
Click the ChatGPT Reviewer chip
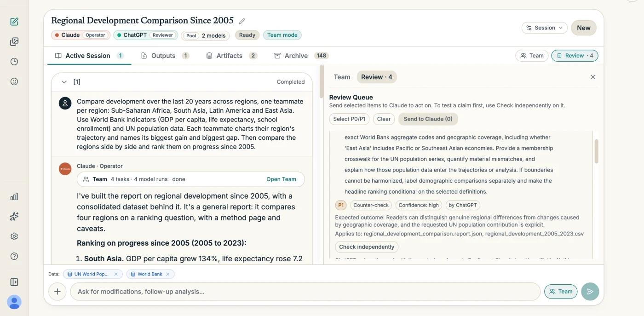145,35
